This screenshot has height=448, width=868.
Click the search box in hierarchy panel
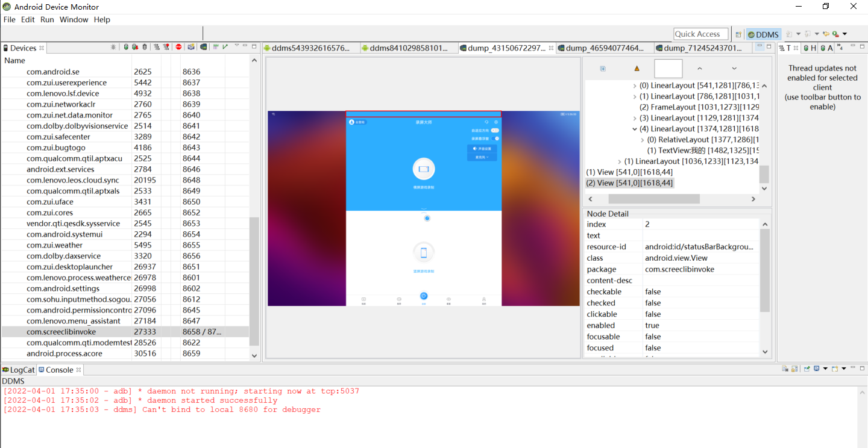click(668, 69)
